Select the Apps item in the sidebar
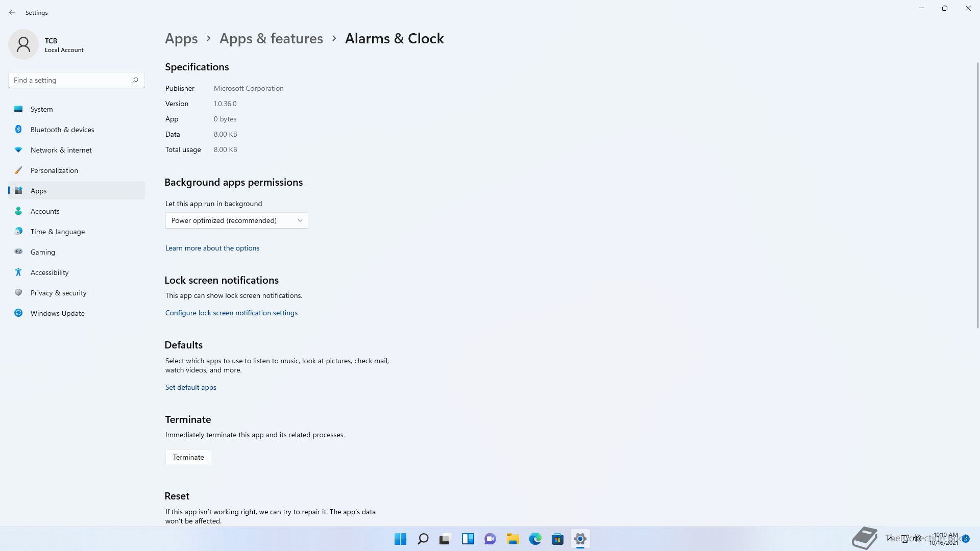 pyautogui.click(x=77, y=191)
